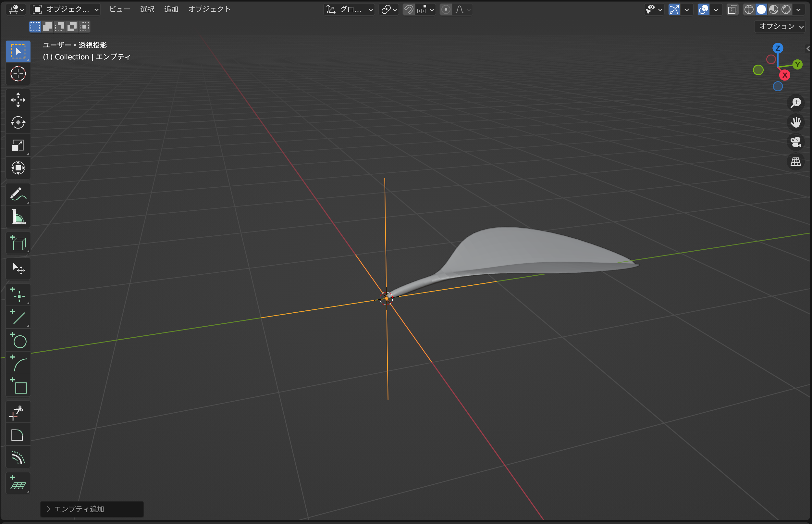The width and height of the screenshot is (812, 524).
Task: Open selectability and visibility dropdown
Action: [654, 9]
